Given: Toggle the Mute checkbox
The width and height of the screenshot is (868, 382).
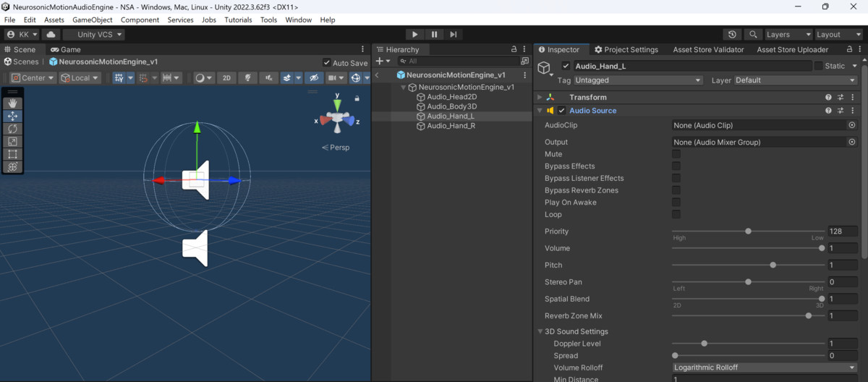Looking at the screenshot, I should point(676,154).
